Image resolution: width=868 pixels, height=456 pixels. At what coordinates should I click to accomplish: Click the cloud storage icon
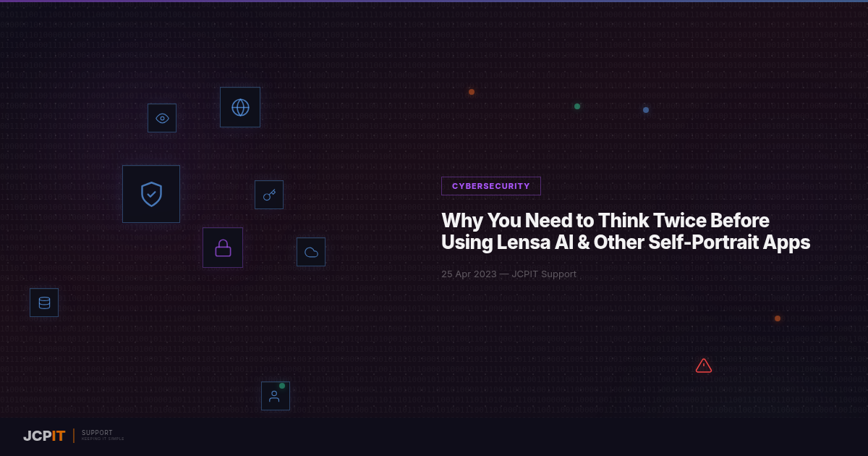(x=311, y=251)
